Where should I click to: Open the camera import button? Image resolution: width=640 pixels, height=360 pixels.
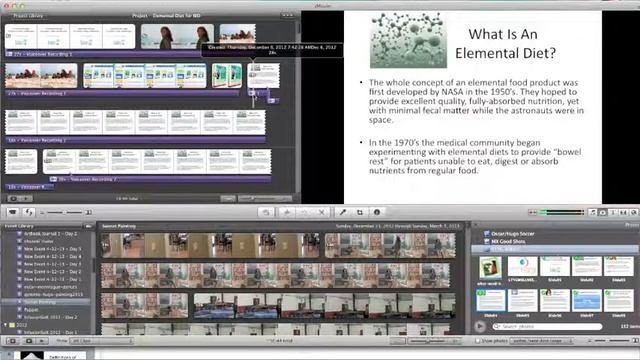[x=13, y=212]
